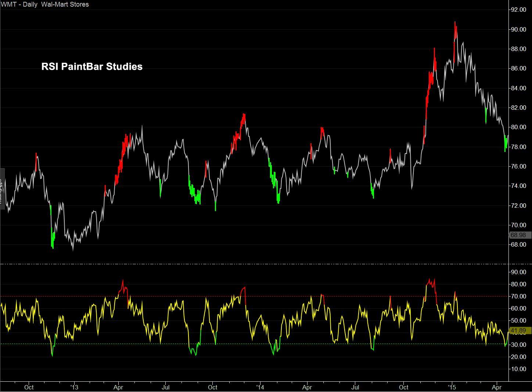532x392 pixels.
Task: Select the yellow 41.89 RSI value tag
Action: (x=519, y=330)
